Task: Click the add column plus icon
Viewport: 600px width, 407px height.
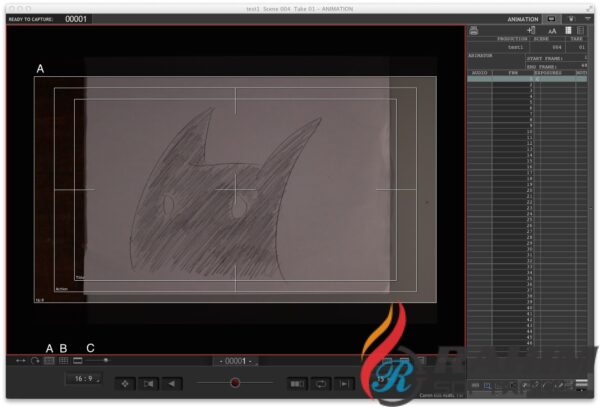Action: point(531,30)
